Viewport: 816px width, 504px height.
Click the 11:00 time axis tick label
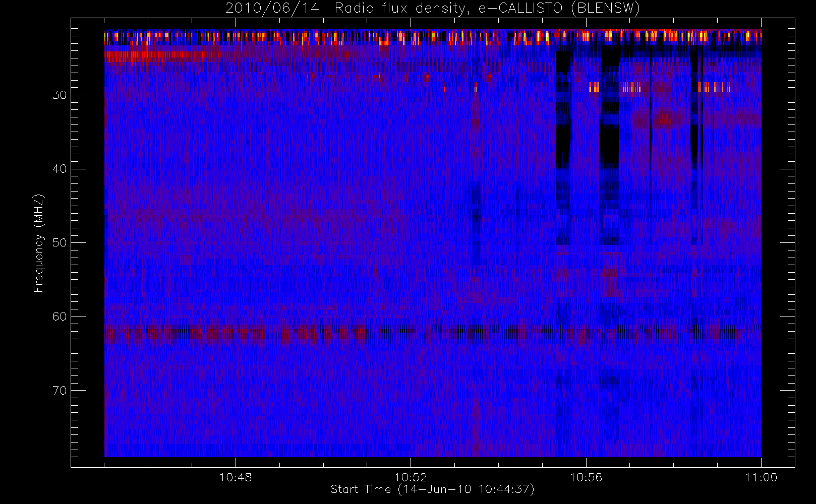tap(761, 477)
